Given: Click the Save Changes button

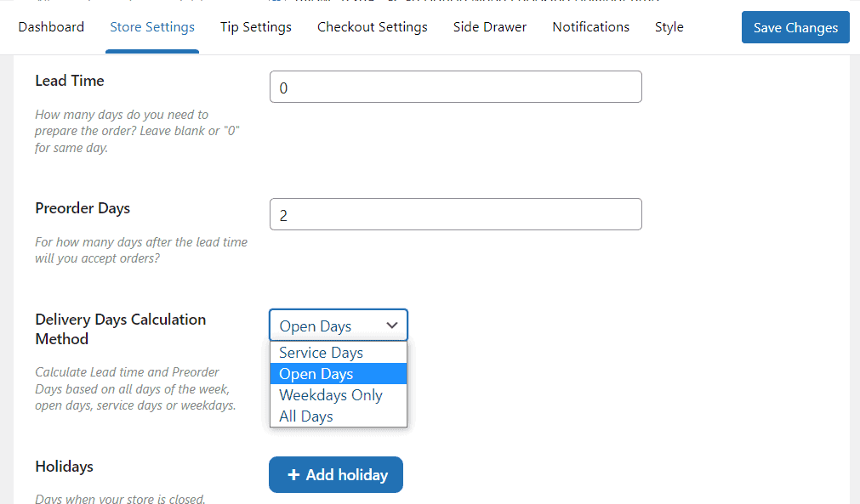Looking at the screenshot, I should click(795, 27).
